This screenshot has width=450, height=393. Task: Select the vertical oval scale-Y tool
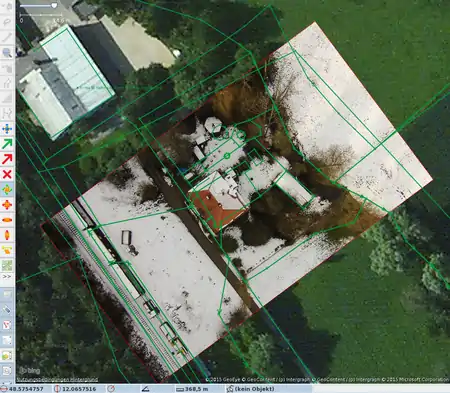pyautogui.click(x=7, y=235)
